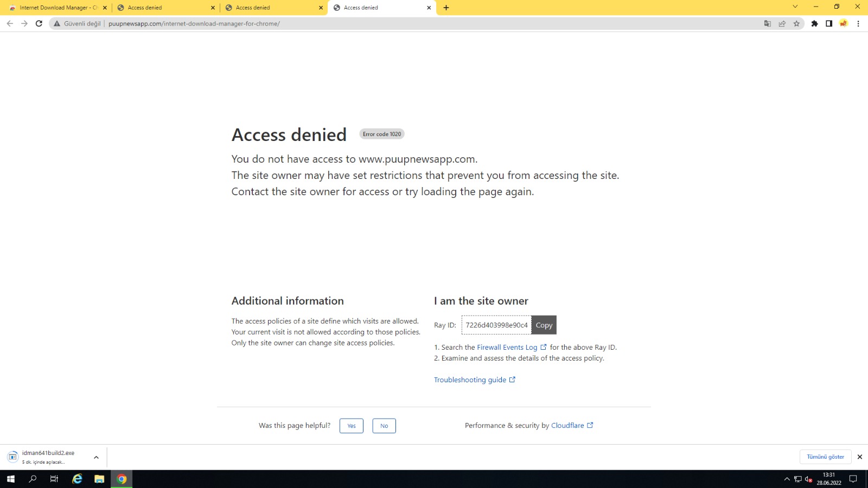The height and width of the screenshot is (488, 868).
Task: Open the Chrome three-dot menu
Action: click(858, 23)
